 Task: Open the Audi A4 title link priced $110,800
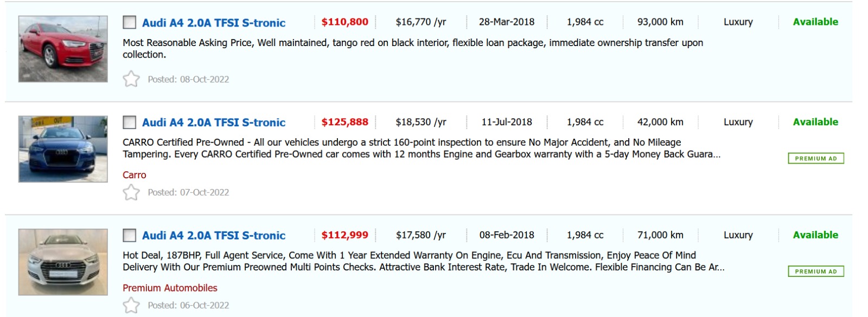coord(214,23)
